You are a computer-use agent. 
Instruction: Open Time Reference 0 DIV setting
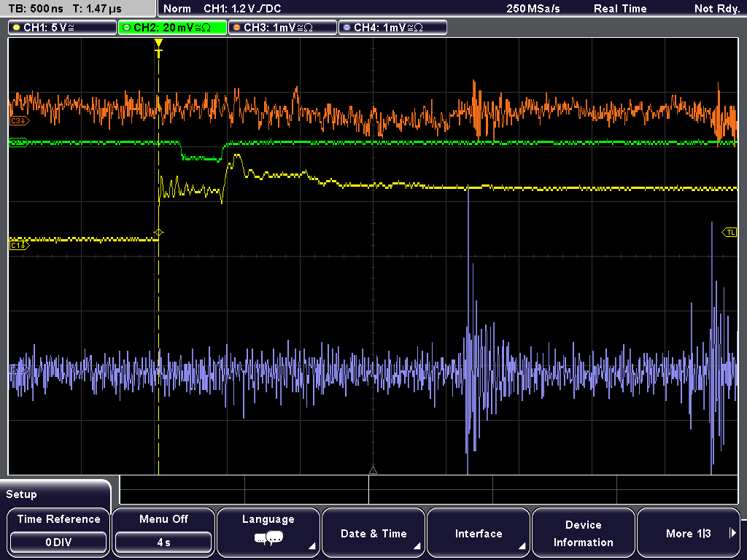(58, 532)
